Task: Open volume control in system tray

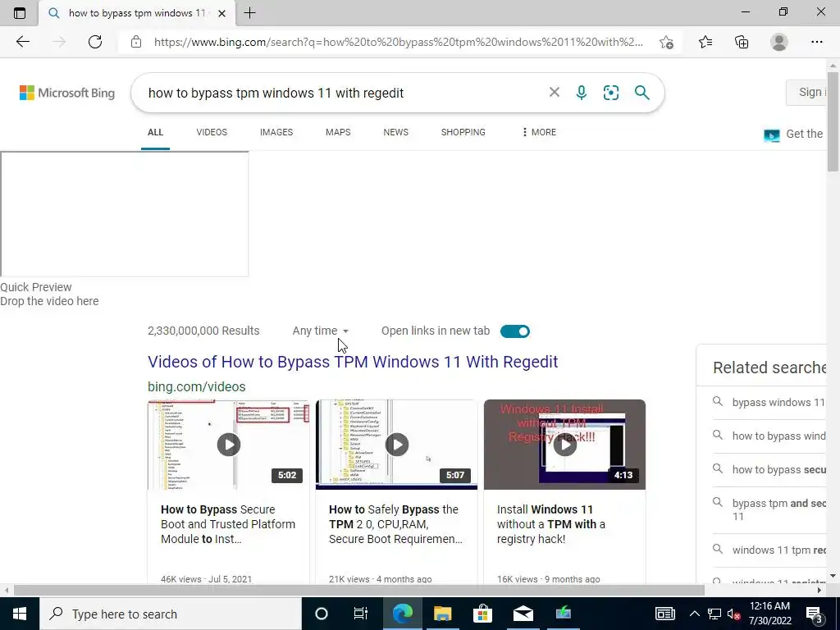Action: [734, 614]
